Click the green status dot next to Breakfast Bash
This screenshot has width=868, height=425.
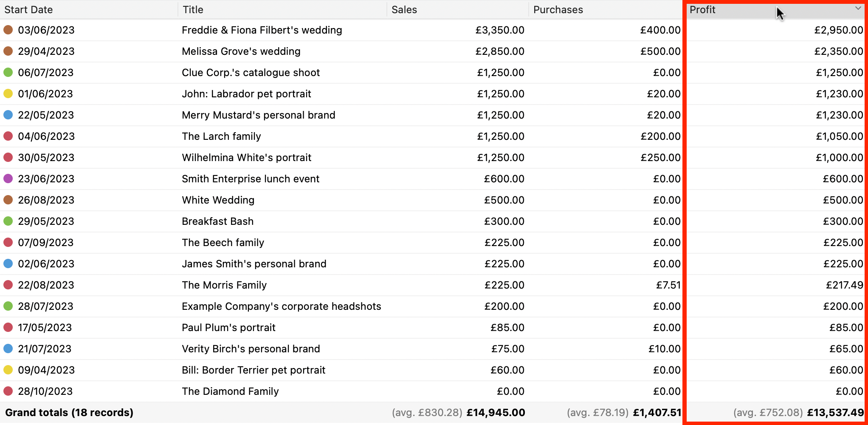pyautogui.click(x=8, y=221)
